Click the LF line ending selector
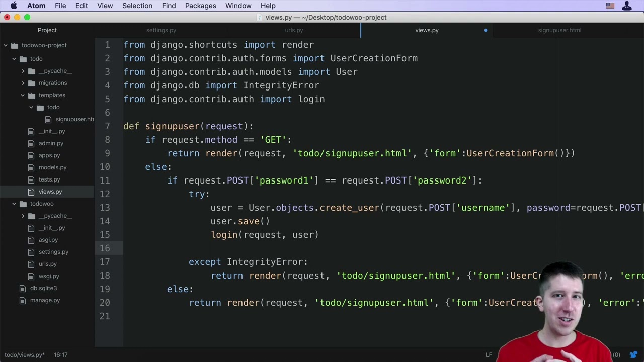This screenshot has width=644, height=362. (x=489, y=355)
